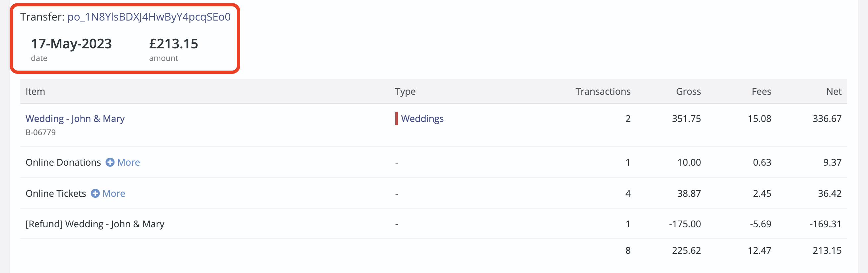Click the Net column header
Screen dimensions: 868x273
834,91
